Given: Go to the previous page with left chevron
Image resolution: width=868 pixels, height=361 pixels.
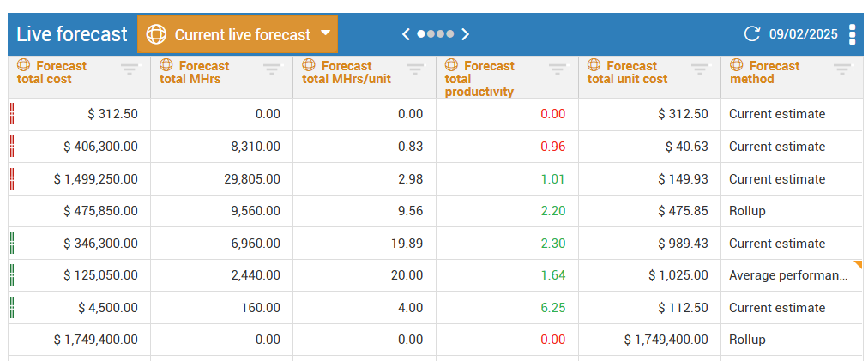Looking at the screenshot, I should pos(407,34).
